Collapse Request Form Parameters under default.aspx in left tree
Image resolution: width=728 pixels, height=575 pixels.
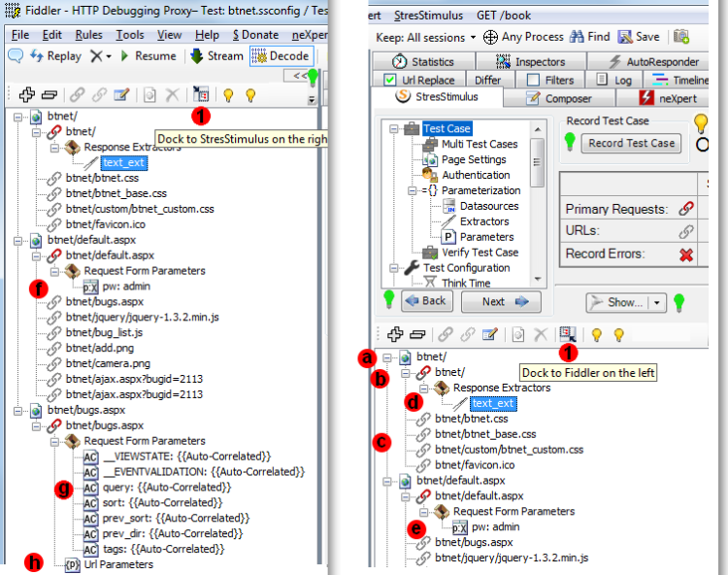(54, 271)
